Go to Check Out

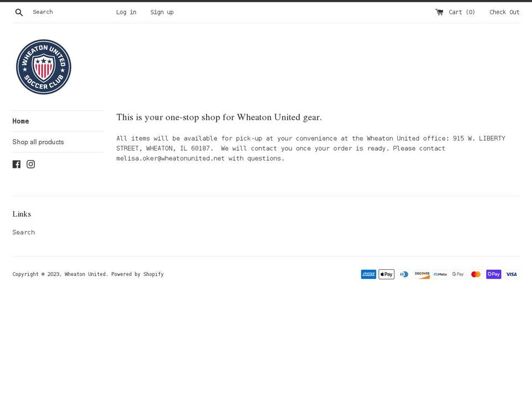(504, 12)
